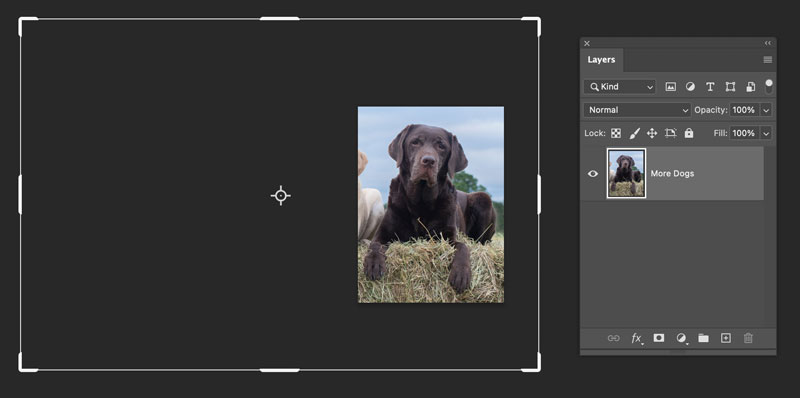Click the Fill 100% value field
This screenshot has height=398, width=800.
(x=744, y=133)
